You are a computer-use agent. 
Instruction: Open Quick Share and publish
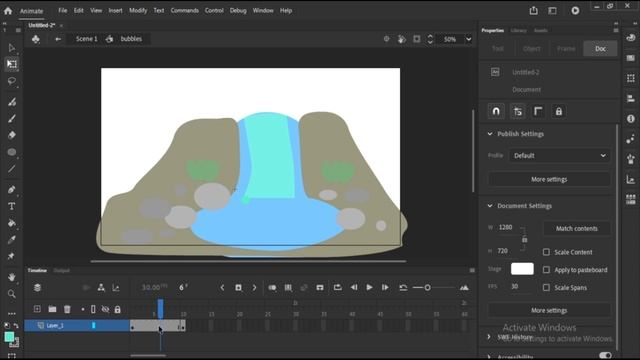(533, 11)
